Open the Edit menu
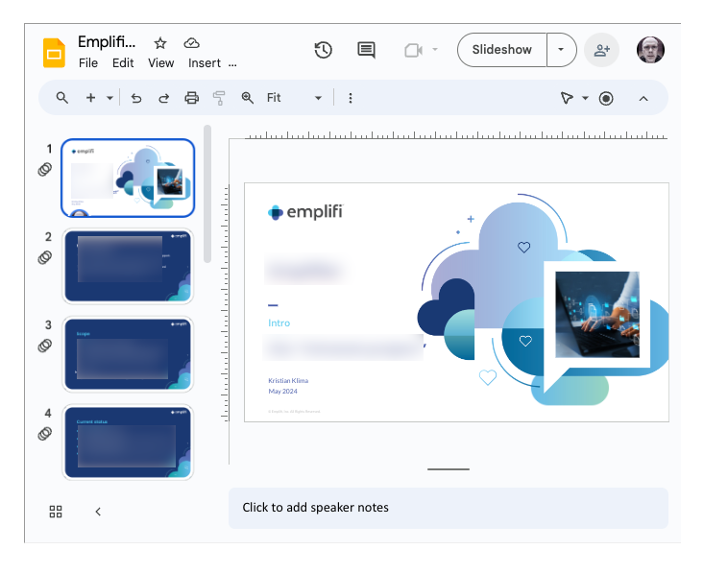728x574 pixels. point(123,63)
